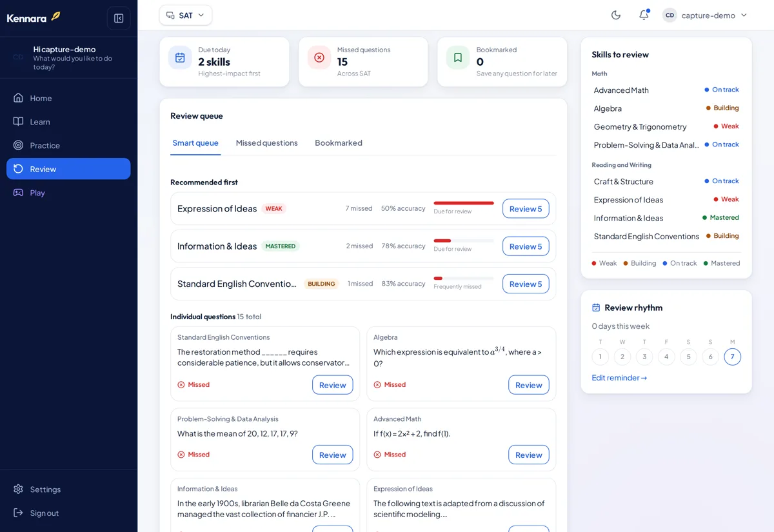Image resolution: width=774 pixels, height=532 pixels.
Task: Toggle dark mode moon icon
Action: (616, 15)
